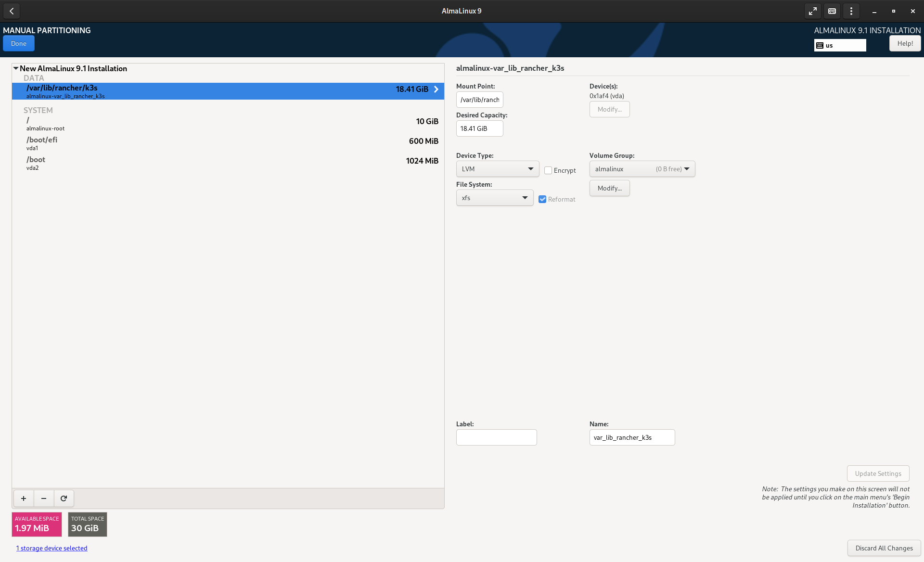The height and width of the screenshot is (562, 924).
Task: Click the 0x1af4 (vda) device text
Action: pos(606,96)
